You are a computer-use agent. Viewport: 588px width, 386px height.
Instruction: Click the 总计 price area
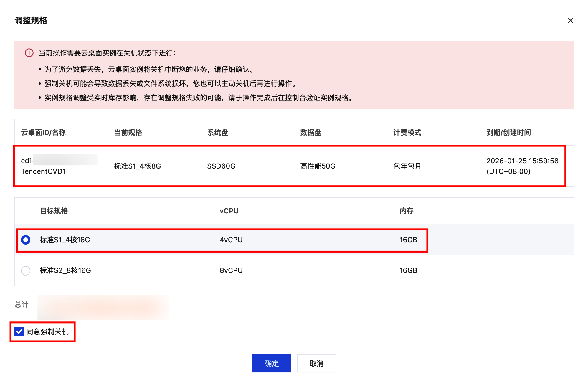point(103,307)
